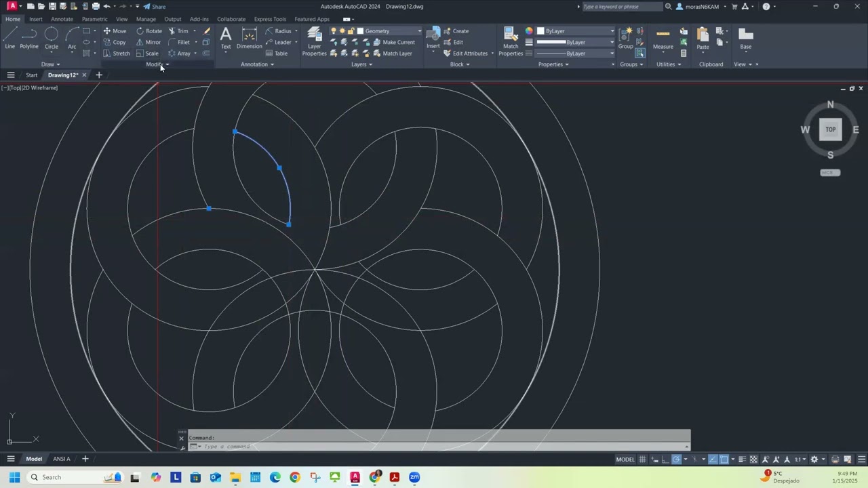
Task: Click the Paste clipboard tool
Action: [x=703, y=38]
